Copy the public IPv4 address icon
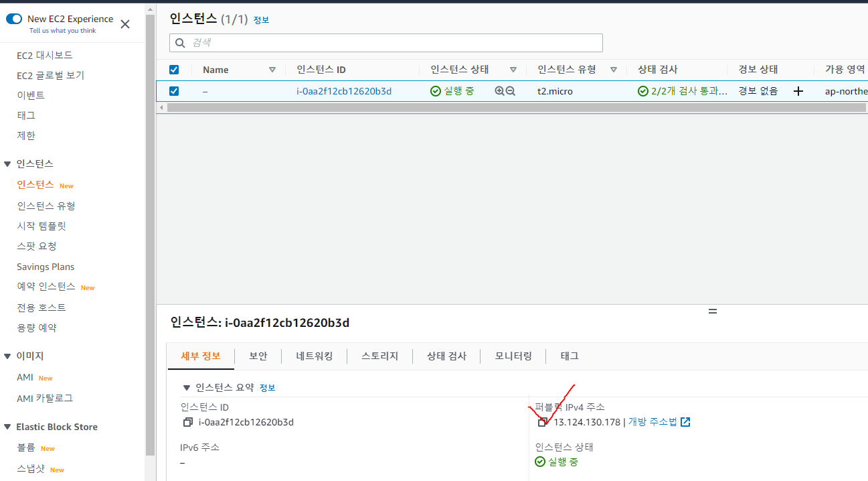The width and height of the screenshot is (868, 481). pos(542,422)
